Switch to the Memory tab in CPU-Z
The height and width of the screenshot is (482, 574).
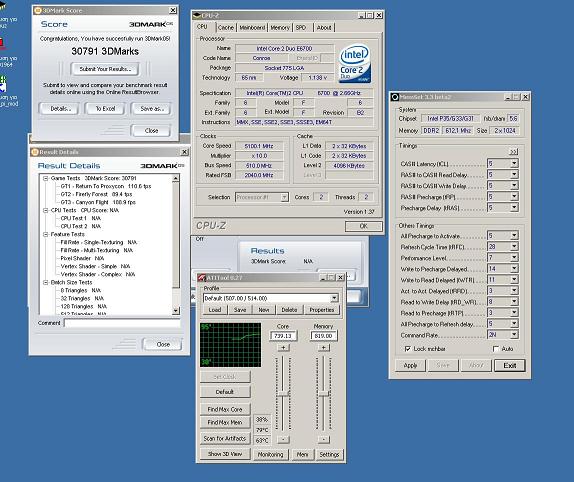[280, 27]
